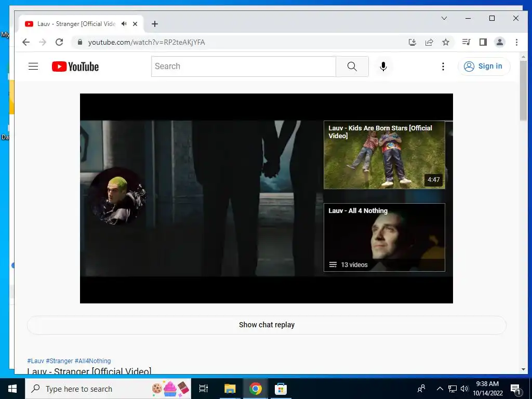Open clock showing 9:38 AM
Image resolution: width=532 pixels, height=399 pixels.
[487, 389]
